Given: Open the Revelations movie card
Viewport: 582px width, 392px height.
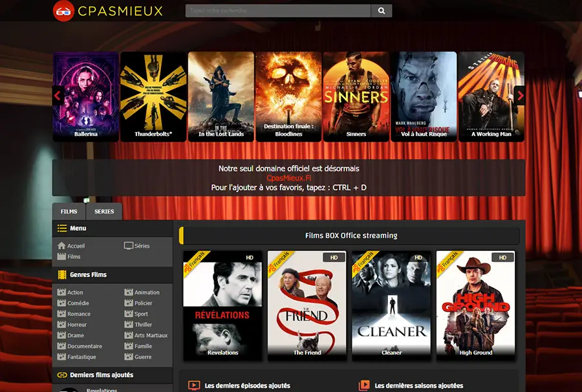Looking at the screenshot, I should [x=222, y=305].
